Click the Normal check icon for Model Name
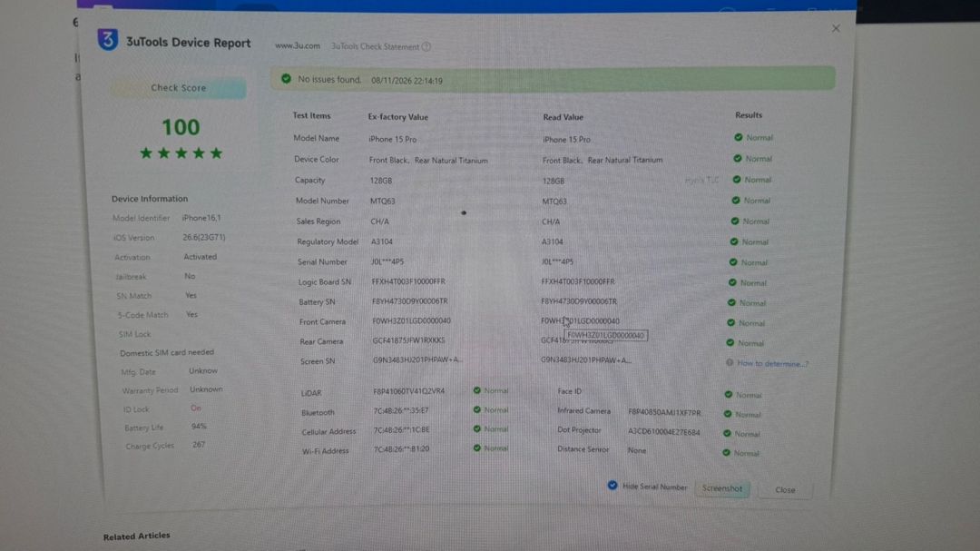The image size is (980, 551). click(x=738, y=137)
